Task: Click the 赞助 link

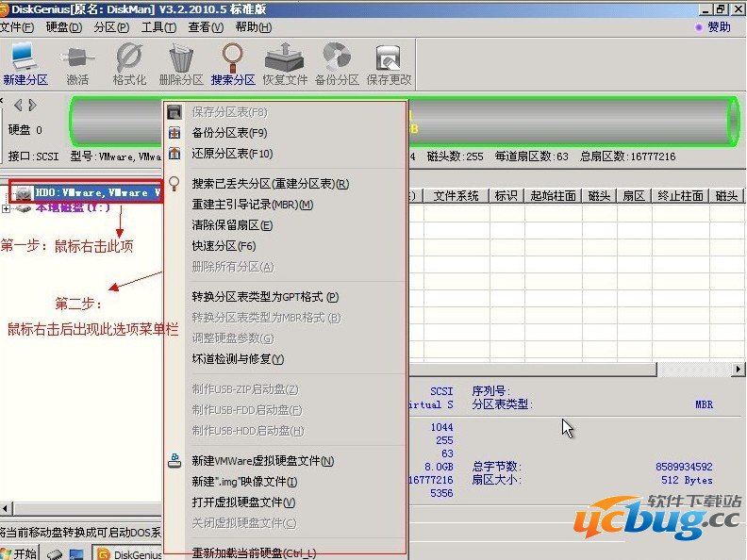Action: 719,27
